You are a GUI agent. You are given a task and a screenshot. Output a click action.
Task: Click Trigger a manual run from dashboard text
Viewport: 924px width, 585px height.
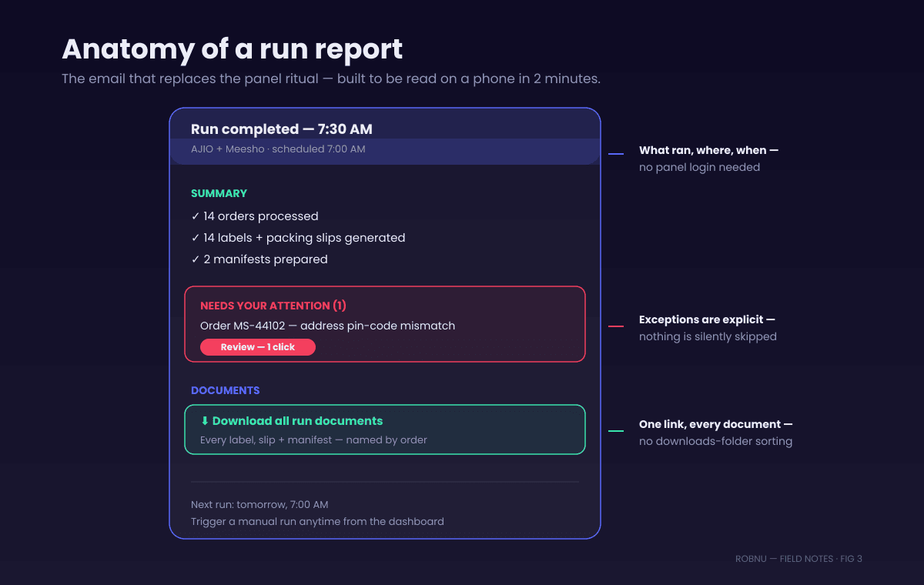[317, 522]
